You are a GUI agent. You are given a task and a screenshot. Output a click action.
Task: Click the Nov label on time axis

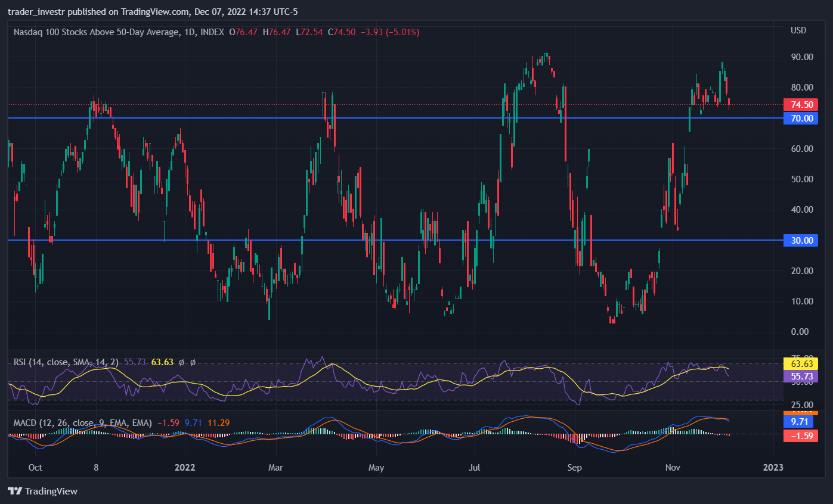673,468
